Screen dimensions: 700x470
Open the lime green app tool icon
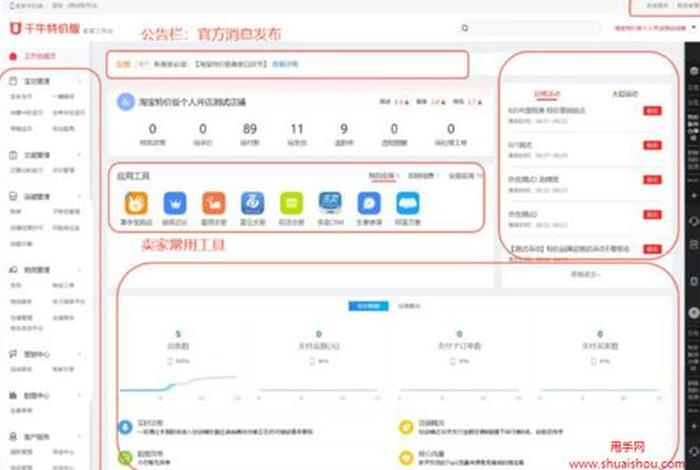tap(292, 203)
